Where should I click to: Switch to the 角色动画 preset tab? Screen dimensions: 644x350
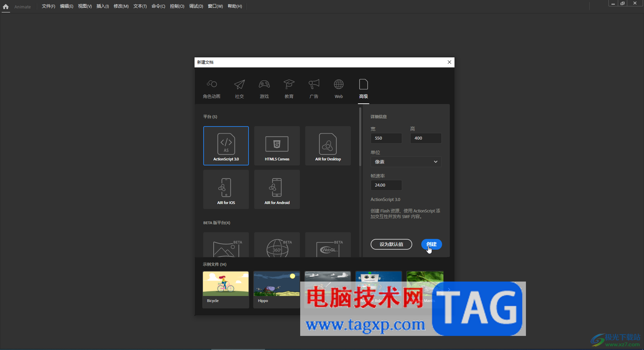click(x=212, y=89)
